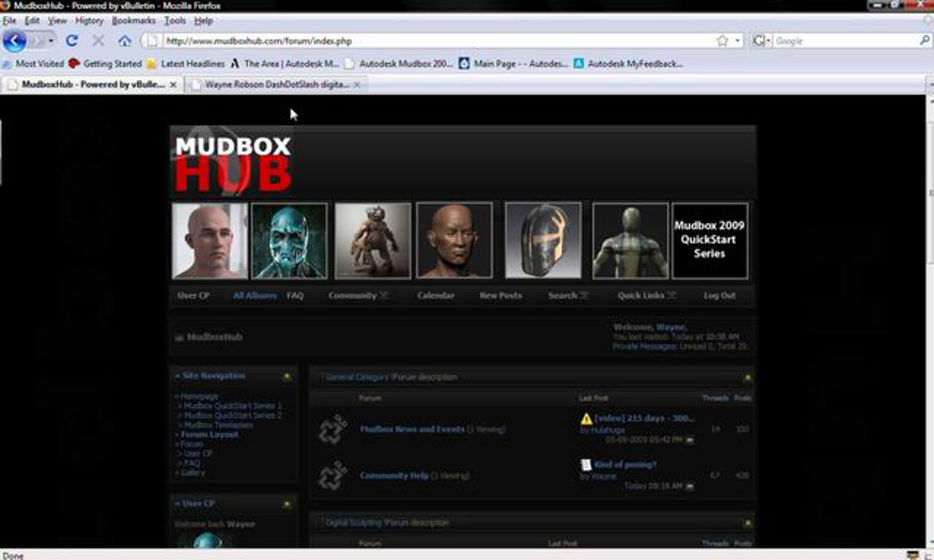Go to the Firefox home page icon

(x=125, y=40)
